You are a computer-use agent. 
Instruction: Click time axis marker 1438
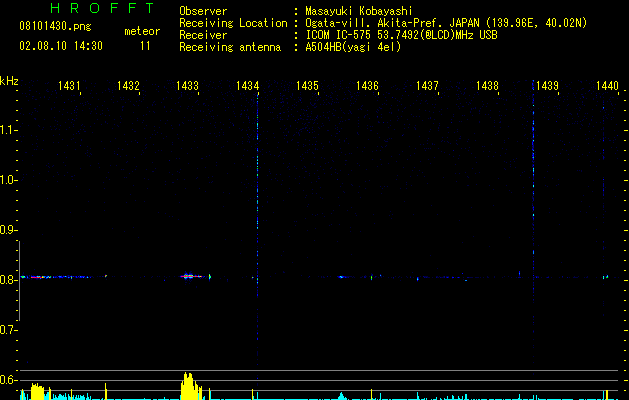pyautogui.click(x=487, y=86)
